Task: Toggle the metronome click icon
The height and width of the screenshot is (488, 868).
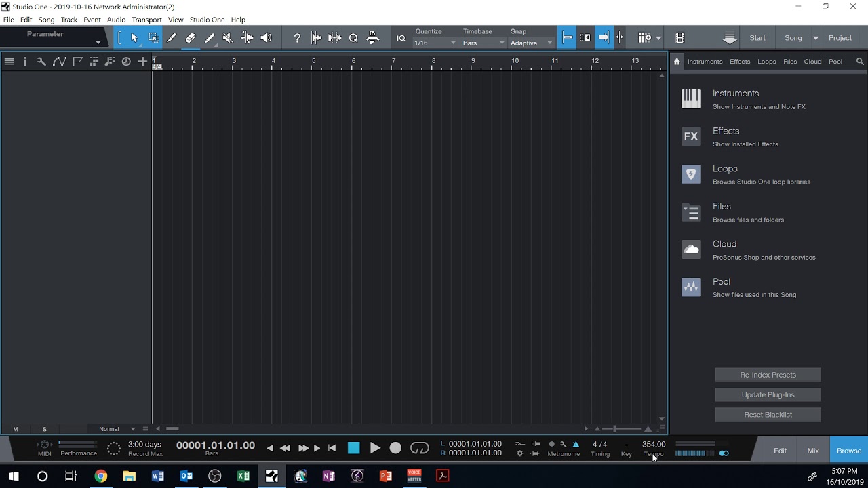Action: 576,445
